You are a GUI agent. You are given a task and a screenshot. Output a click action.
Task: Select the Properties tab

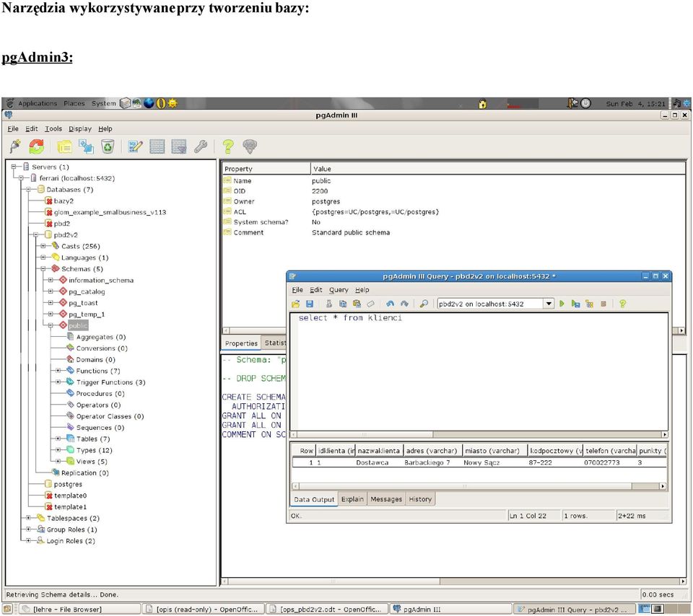(x=241, y=343)
